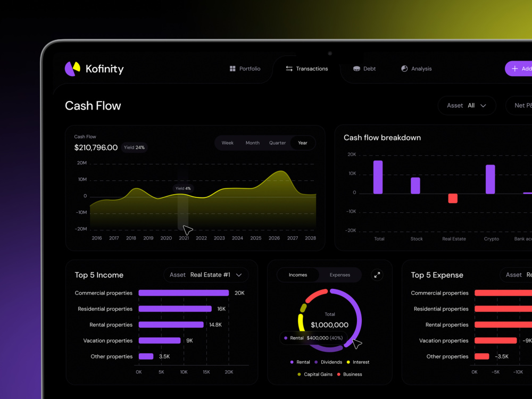The image size is (532, 399).
Task: Click the chevron next to Asset All
Action: 483,106
